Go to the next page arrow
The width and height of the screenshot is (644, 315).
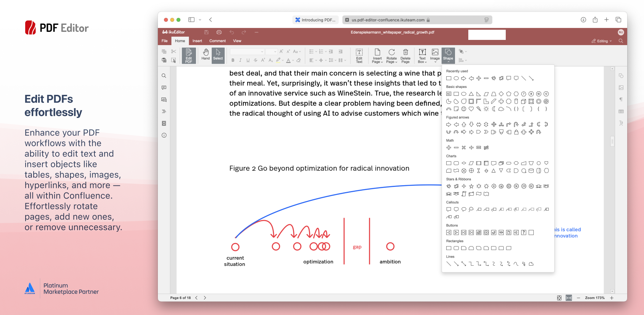(x=205, y=298)
